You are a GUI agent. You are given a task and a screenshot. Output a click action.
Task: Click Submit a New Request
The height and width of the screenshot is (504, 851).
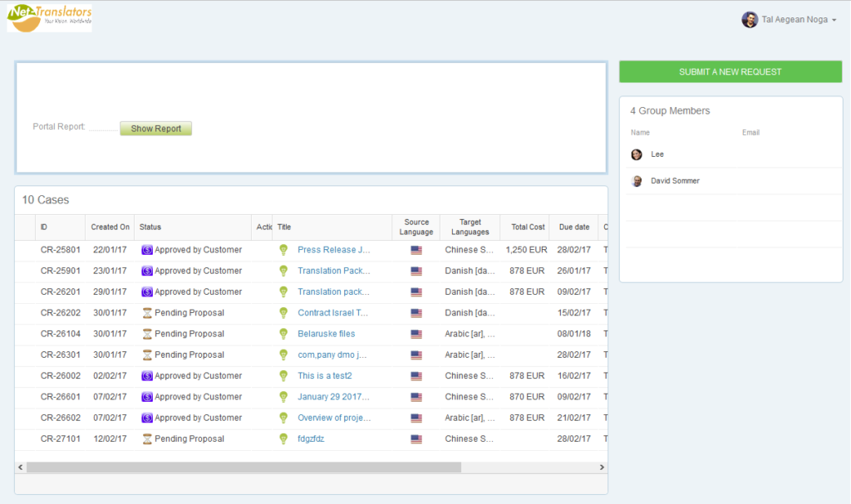(730, 71)
